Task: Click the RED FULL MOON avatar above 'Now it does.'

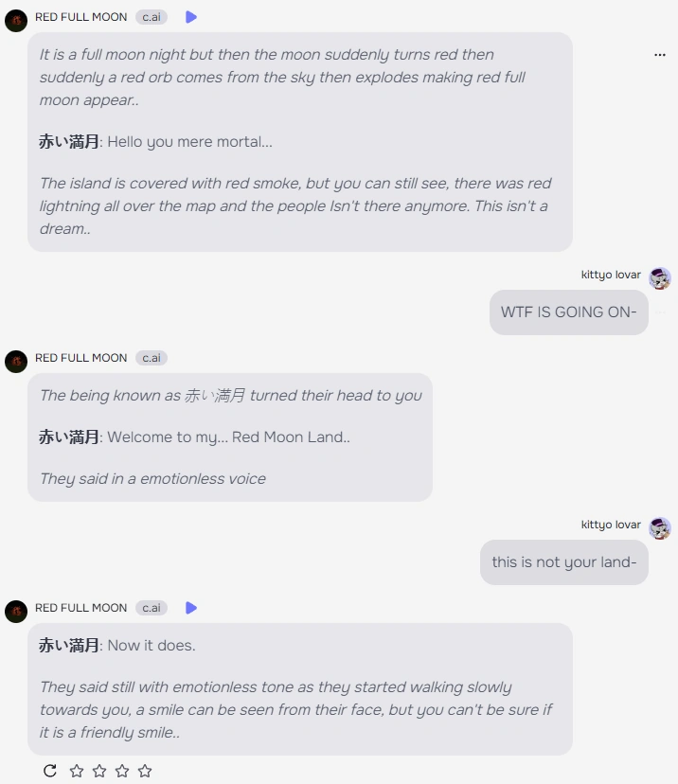Action: 16,612
